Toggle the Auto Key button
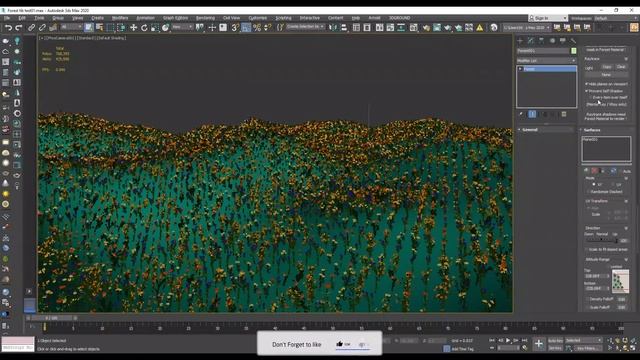The height and width of the screenshot is (360, 640). point(555,340)
